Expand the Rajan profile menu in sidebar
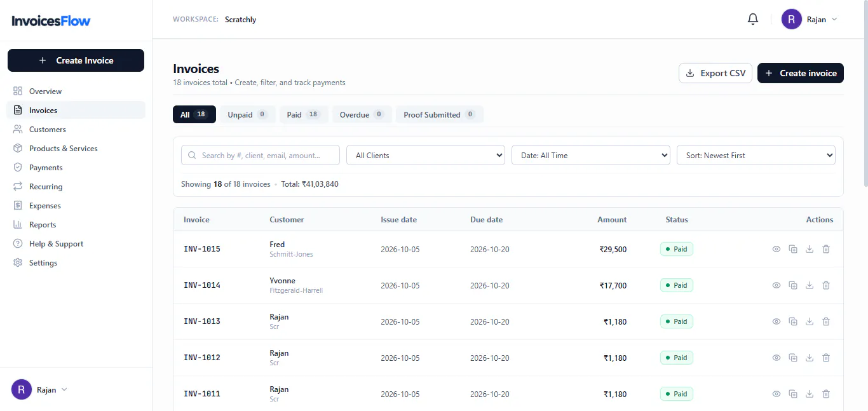 [x=39, y=389]
